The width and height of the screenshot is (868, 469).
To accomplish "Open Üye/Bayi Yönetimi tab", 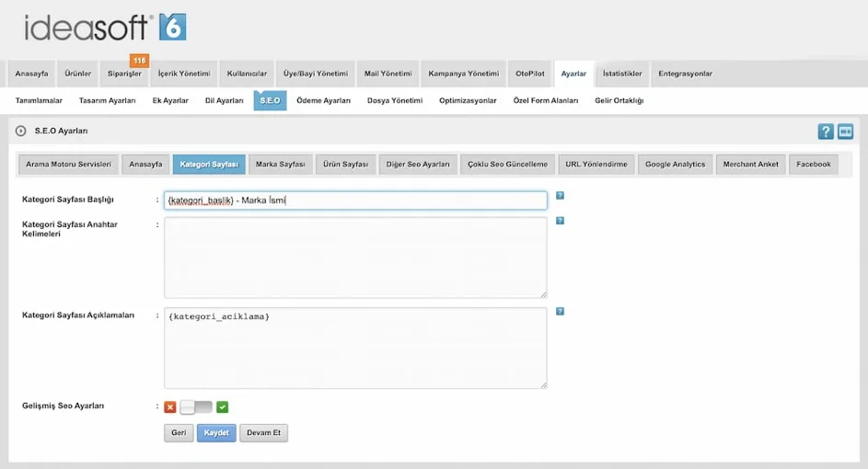I will pos(316,74).
